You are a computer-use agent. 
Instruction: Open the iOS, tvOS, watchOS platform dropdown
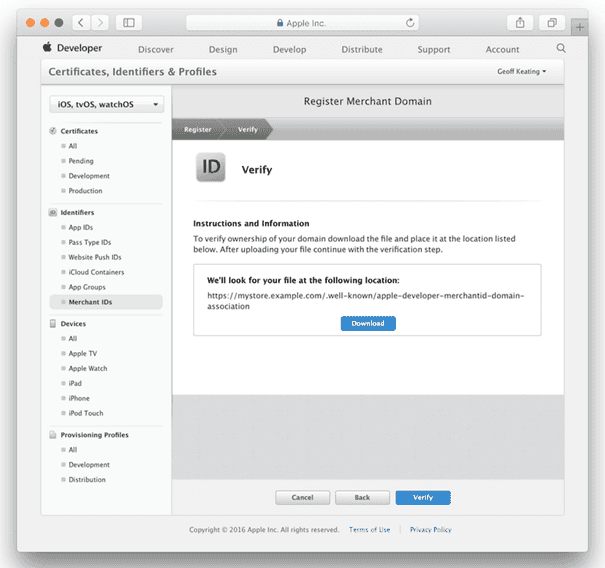pos(106,104)
